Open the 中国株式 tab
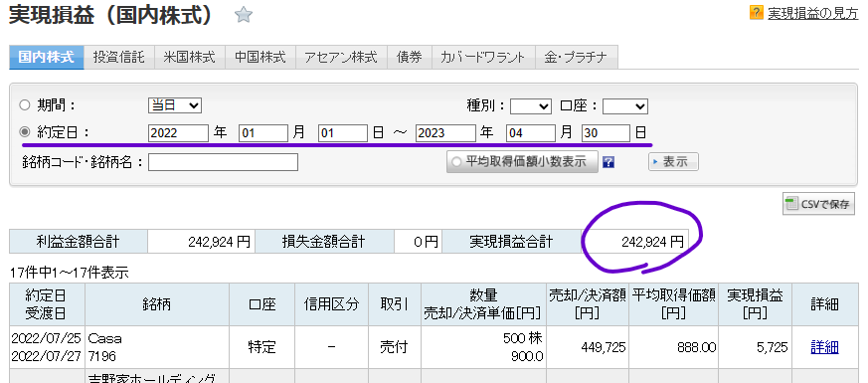Viewport: 868px width, 383px height. (260, 57)
